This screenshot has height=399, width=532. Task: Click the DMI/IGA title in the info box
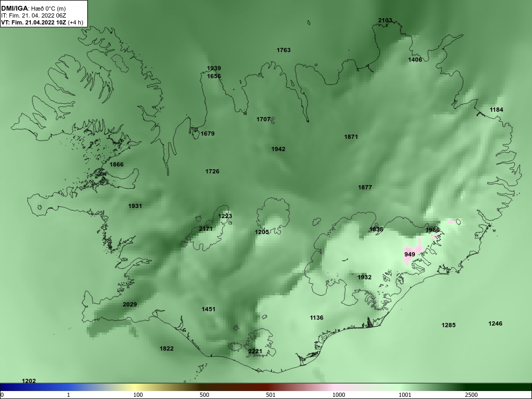click(14, 9)
